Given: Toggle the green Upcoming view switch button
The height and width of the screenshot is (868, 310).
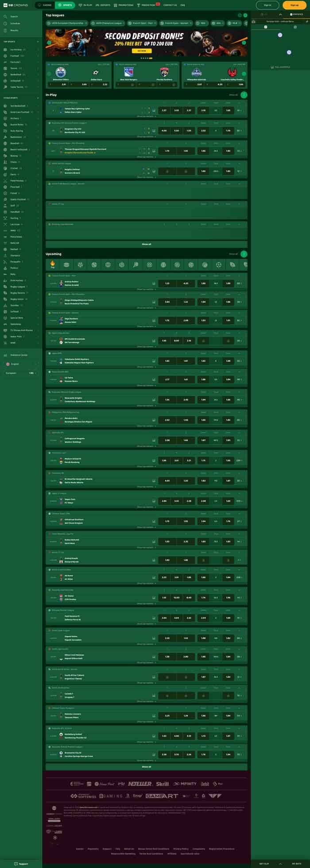Looking at the screenshot, I should coord(244,254).
